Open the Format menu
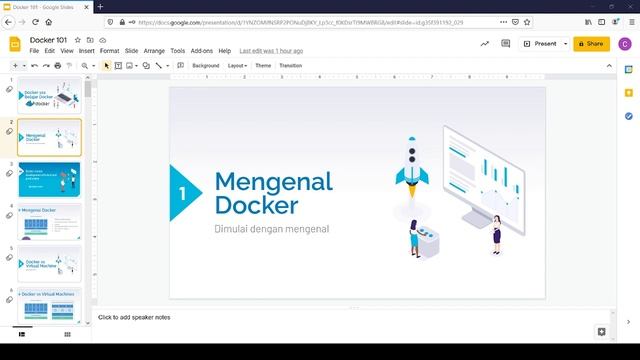Viewport: 640px width, 360px height. [109, 51]
